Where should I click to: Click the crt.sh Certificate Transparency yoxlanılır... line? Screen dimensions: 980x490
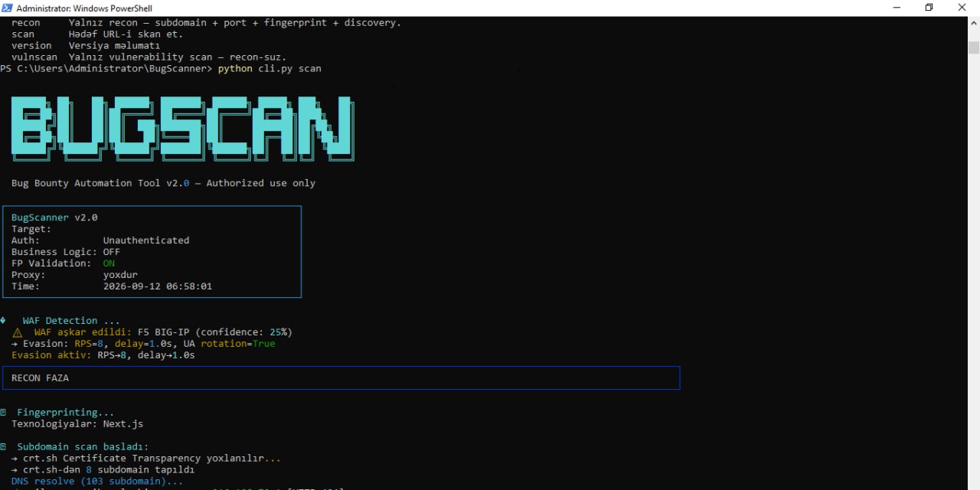pos(146,459)
